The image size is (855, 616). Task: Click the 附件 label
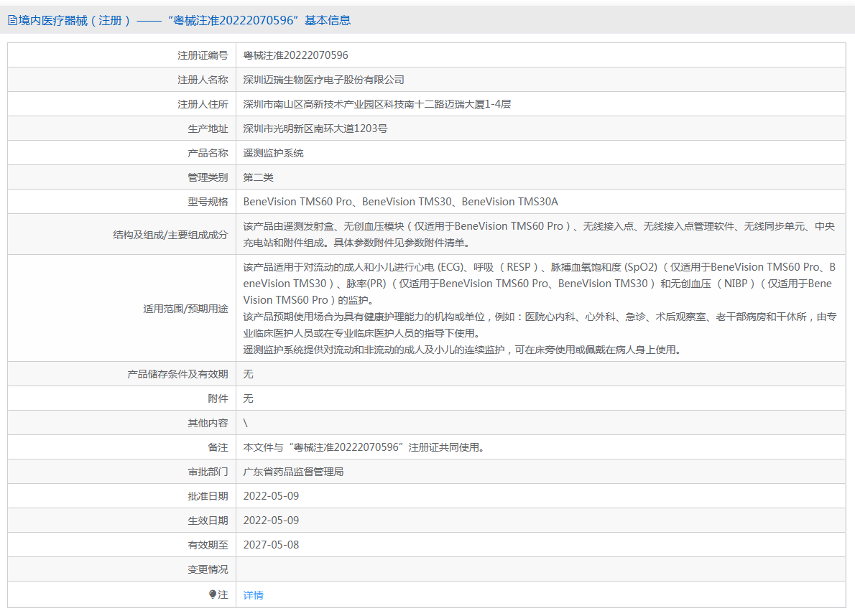pyautogui.click(x=218, y=398)
